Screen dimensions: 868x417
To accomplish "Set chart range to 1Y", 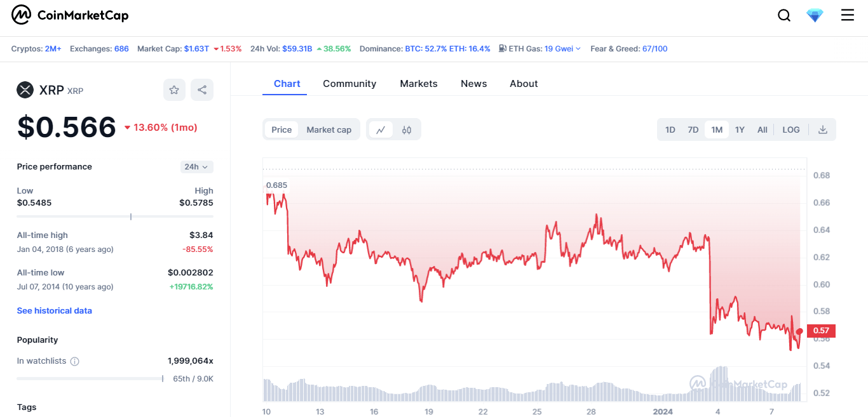I will tap(740, 129).
